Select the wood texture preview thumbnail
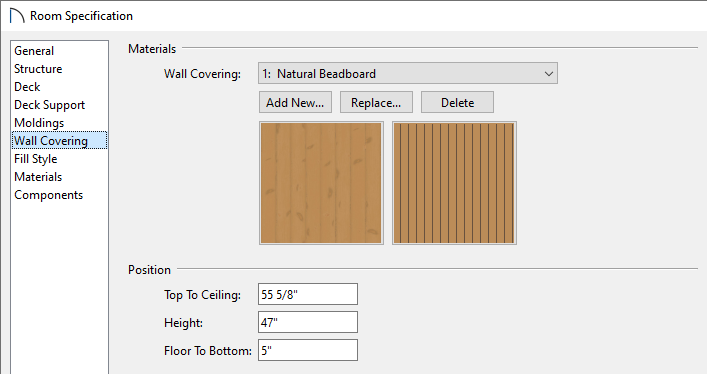Viewport: 707px width, 374px height. (321, 183)
